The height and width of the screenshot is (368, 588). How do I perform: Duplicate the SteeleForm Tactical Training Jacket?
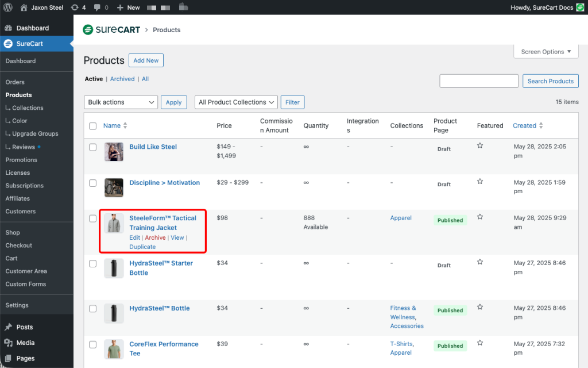[142, 247]
